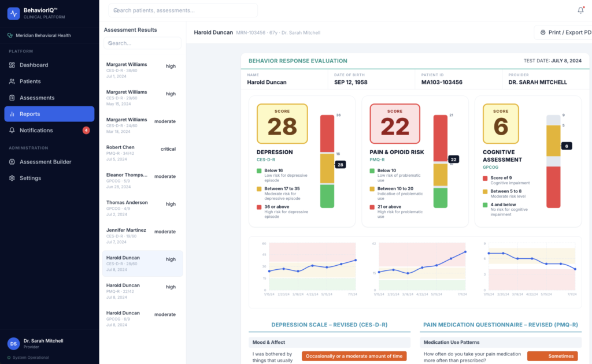592x364 pixels.
Task: Click the Patients people icon
Action: [12, 81]
